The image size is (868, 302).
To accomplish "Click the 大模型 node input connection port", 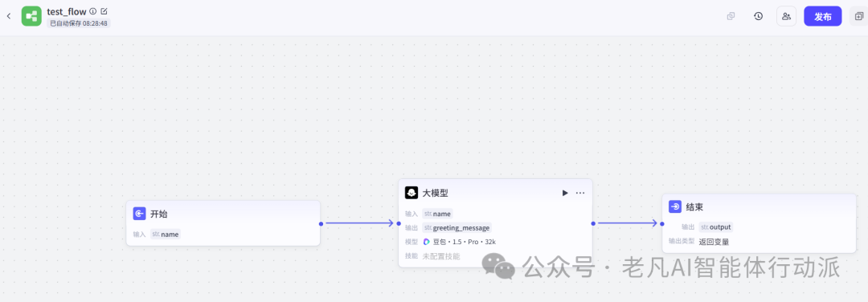I will (399, 223).
